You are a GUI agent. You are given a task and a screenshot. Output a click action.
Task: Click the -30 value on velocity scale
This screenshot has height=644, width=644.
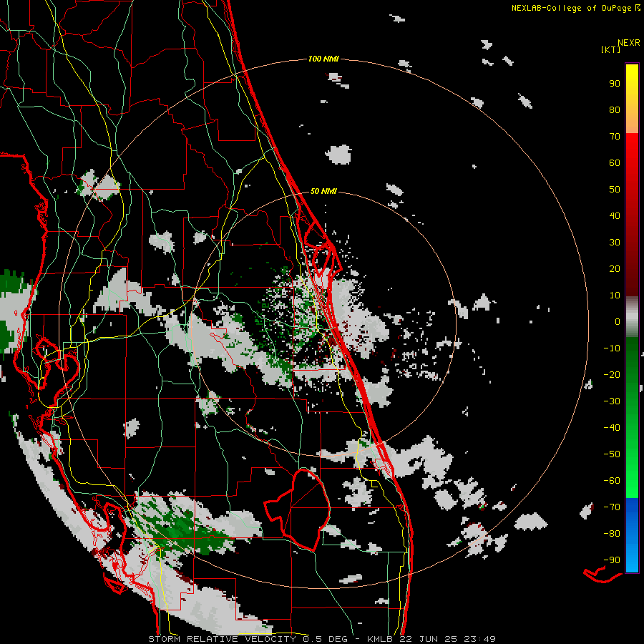612,401
